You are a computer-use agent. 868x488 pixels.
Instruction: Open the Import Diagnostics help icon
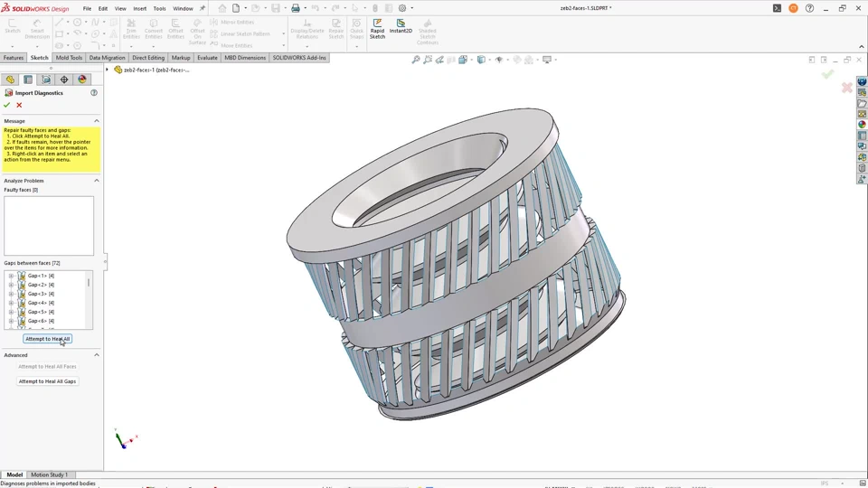tap(94, 93)
